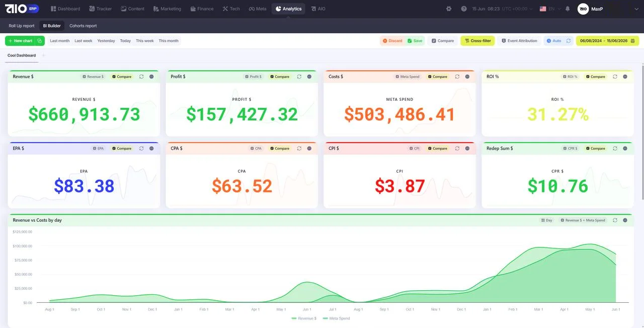Open the CPI $ card options dot menu
644x328 pixels.
pos(467,149)
